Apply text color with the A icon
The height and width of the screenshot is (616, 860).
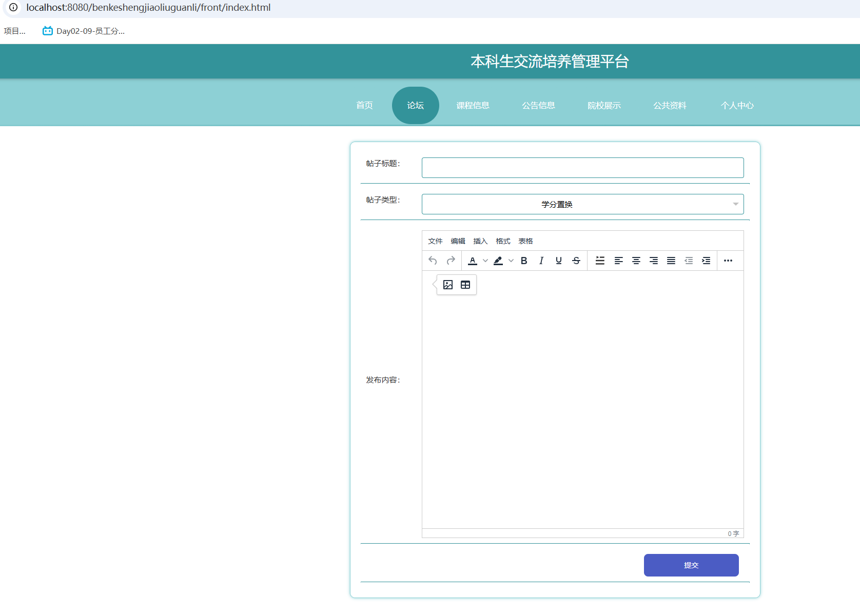coord(473,261)
